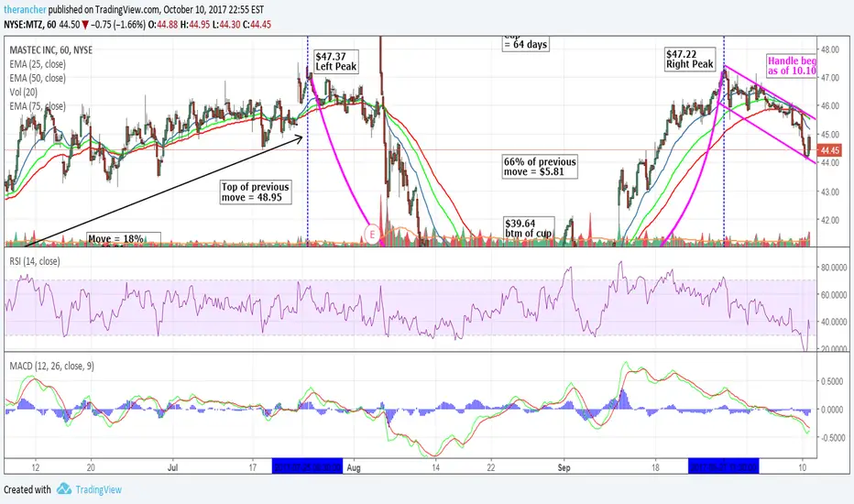Click the 'RSI (14, close)' pane label
Viewport: 854px width, 504px height.
[x=34, y=261]
